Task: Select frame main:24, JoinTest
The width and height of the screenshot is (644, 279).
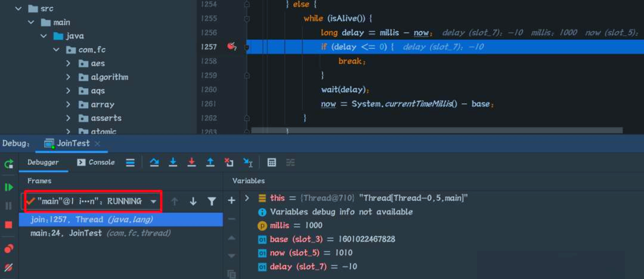Action: pos(120,233)
